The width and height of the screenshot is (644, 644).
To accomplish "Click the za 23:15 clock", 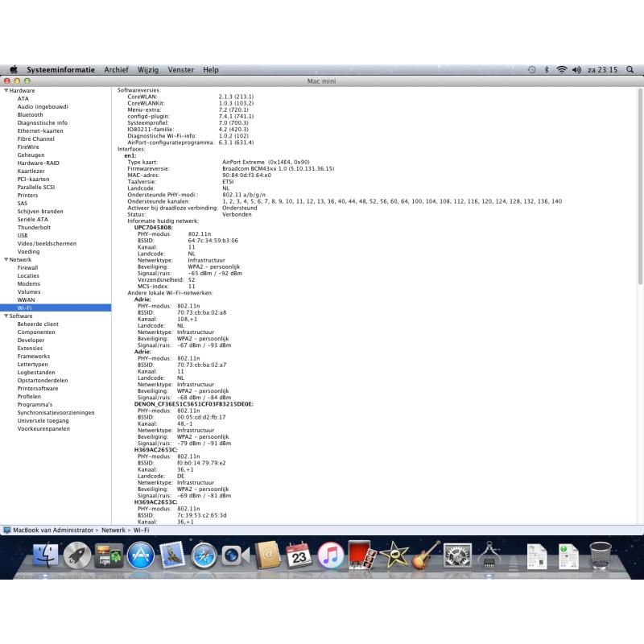I will [602, 70].
